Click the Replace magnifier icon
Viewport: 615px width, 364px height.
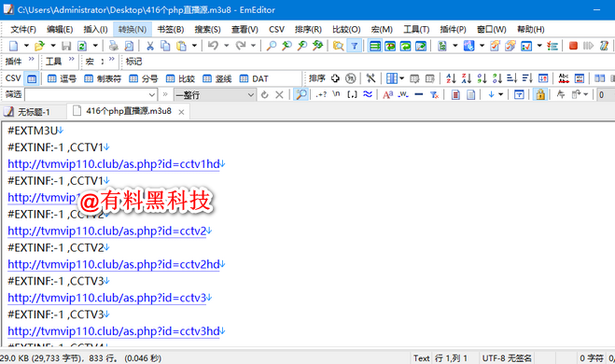317,46
